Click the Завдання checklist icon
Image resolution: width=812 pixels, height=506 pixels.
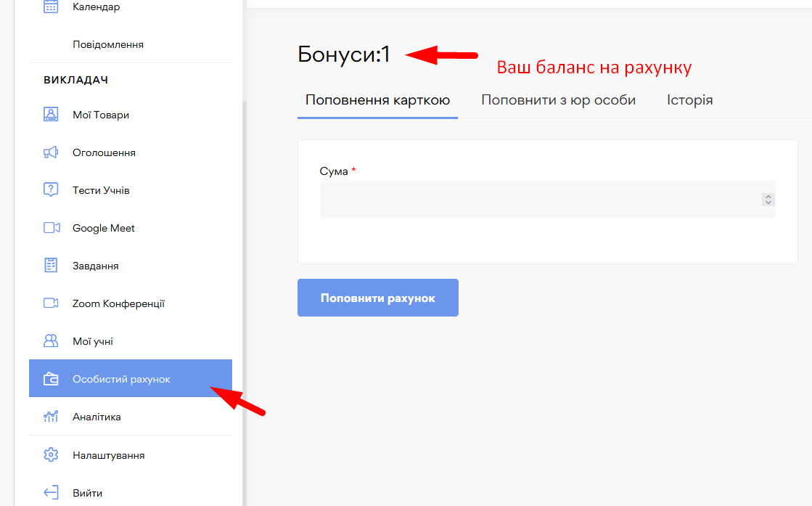point(51,266)
